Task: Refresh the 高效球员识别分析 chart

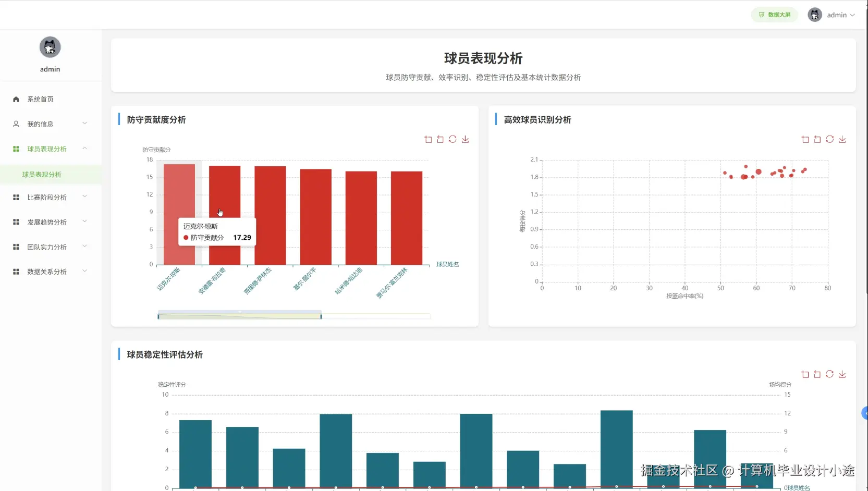Action: [x=829, y=139]
